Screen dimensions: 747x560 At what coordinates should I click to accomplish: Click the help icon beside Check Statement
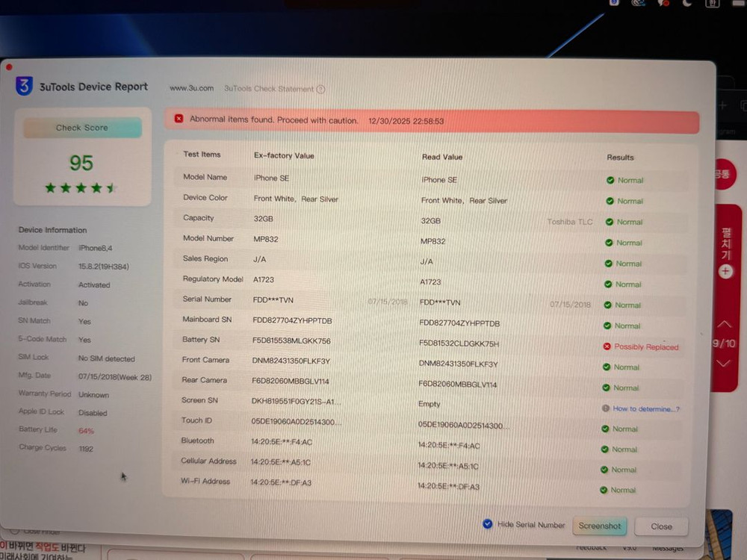[x=320, y=89]
